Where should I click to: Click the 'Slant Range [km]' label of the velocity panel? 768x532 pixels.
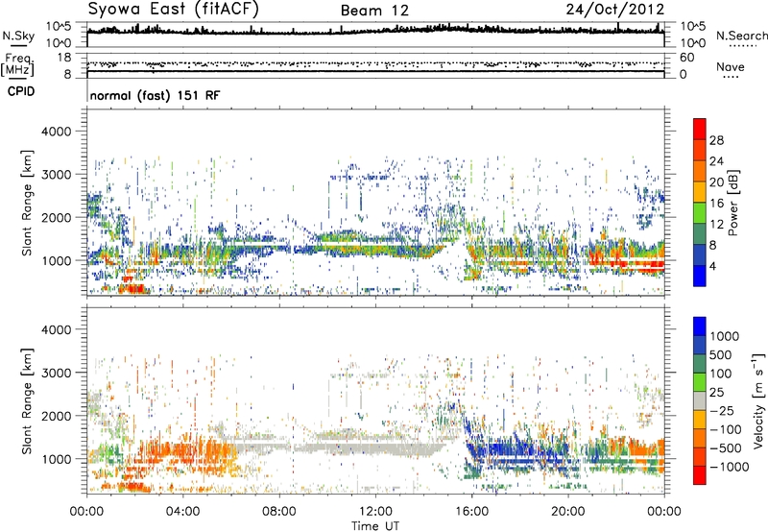pyautogui.click(x=26, y=400)
